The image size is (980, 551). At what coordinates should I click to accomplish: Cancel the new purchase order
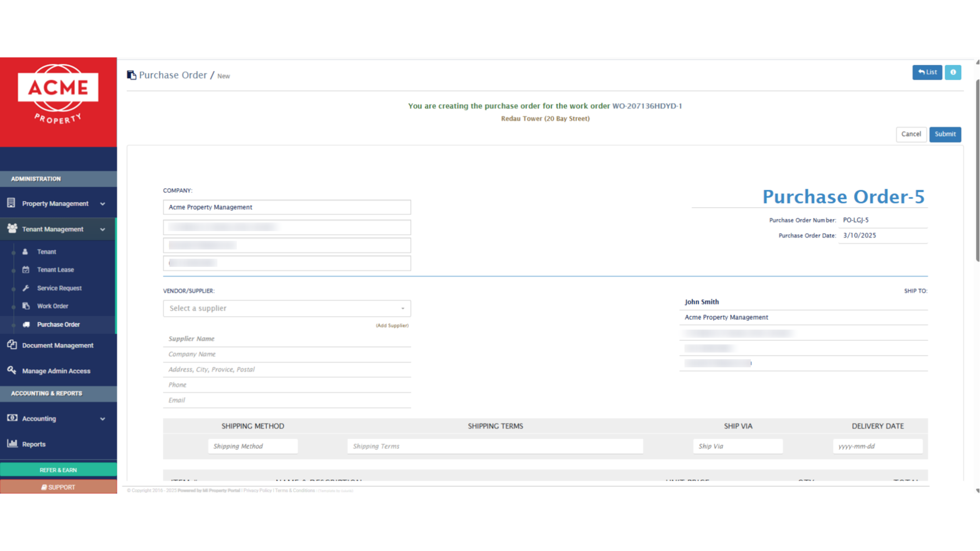point(911,134)
